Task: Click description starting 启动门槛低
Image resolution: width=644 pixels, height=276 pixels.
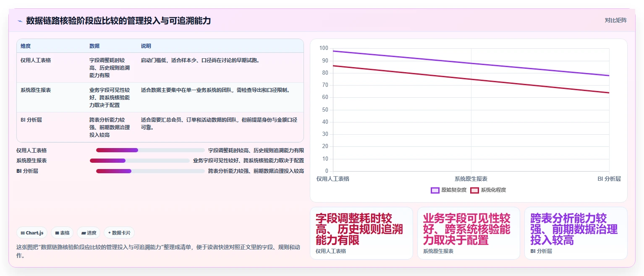Action: click(x=201, y=60)
